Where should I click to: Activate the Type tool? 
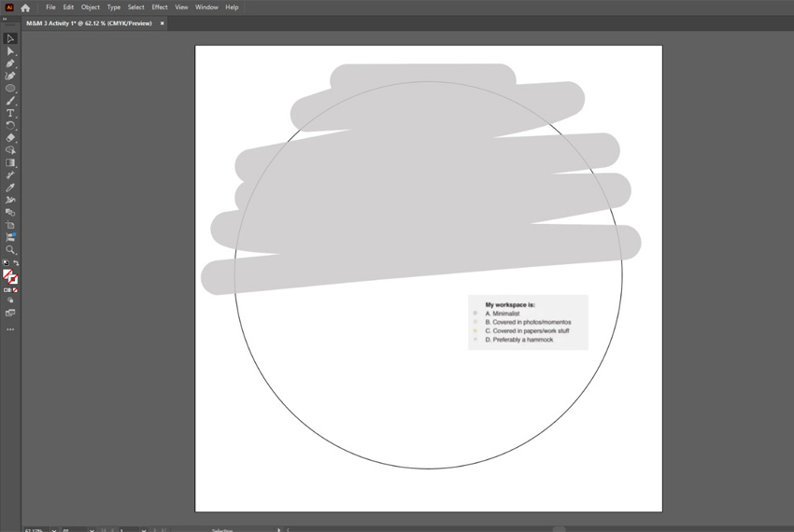point(10,113)
